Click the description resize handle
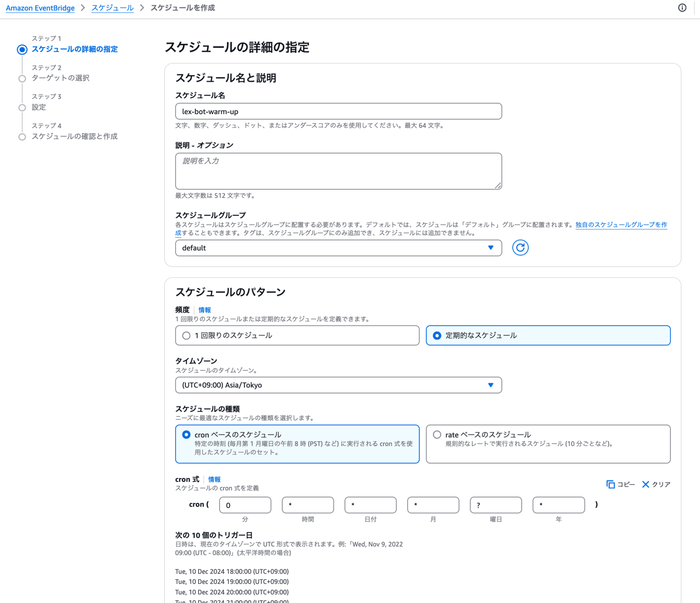700x603 pixels. point(498,185)
